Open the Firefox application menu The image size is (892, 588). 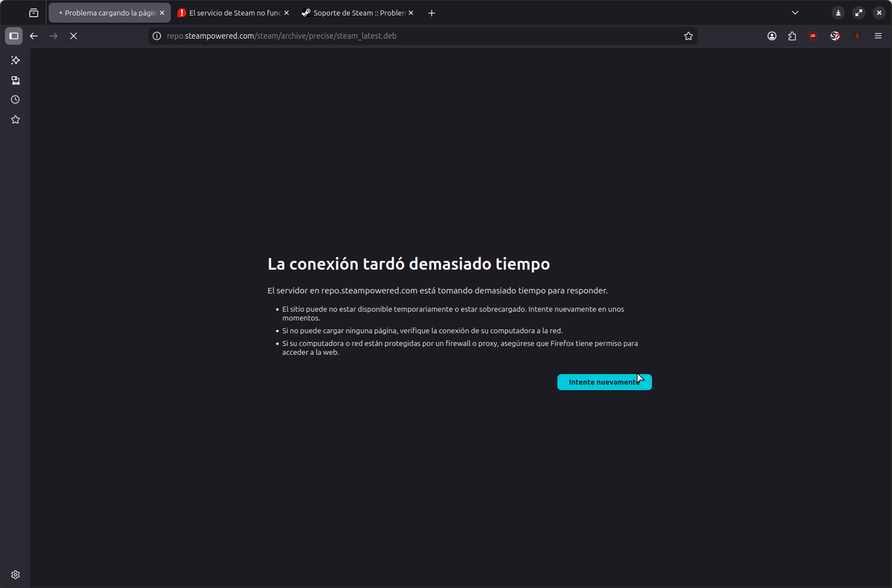click(878, 36)
